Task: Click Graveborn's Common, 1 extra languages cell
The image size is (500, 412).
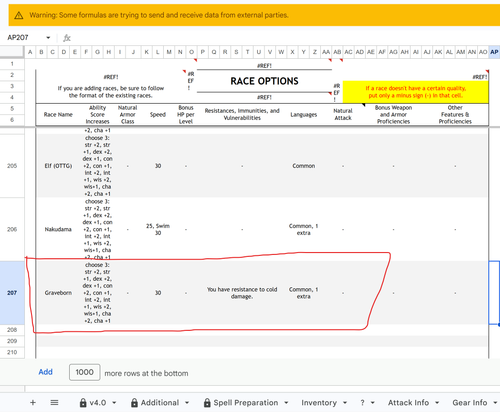Action: (304, 293)
